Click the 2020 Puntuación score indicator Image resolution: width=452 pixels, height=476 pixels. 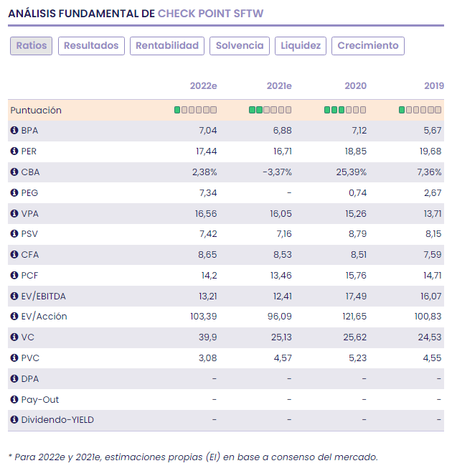pos(344,110)
